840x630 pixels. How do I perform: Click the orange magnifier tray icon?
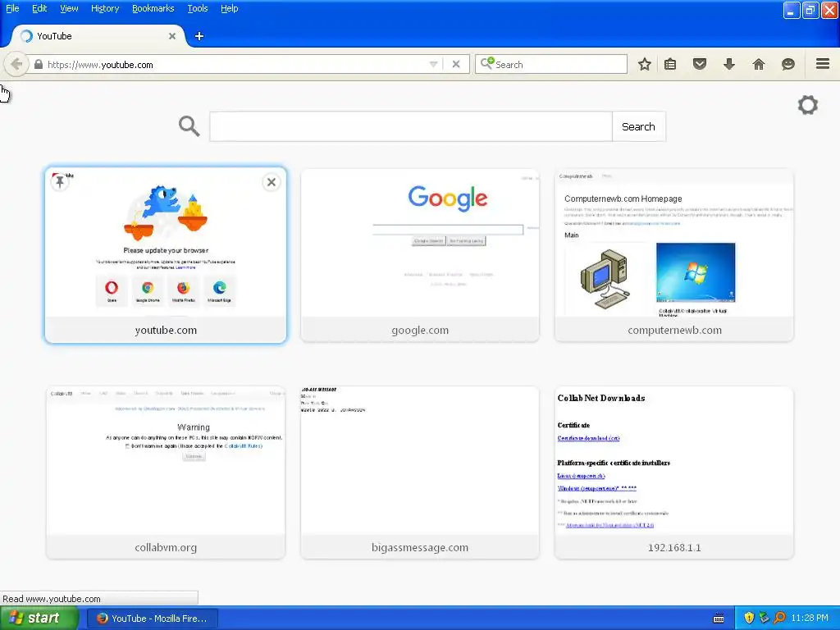coord(779,618)
